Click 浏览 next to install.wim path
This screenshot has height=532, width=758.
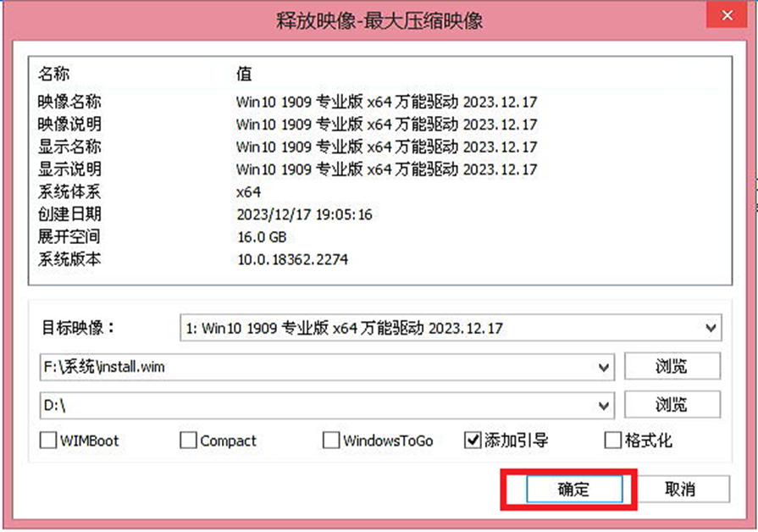[672, 367]
